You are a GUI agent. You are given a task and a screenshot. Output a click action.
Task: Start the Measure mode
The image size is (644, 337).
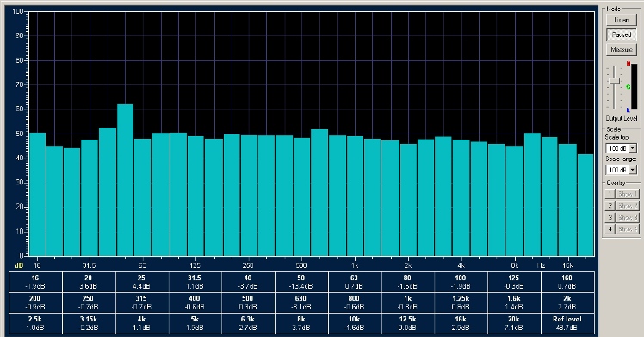coord(622,50)
